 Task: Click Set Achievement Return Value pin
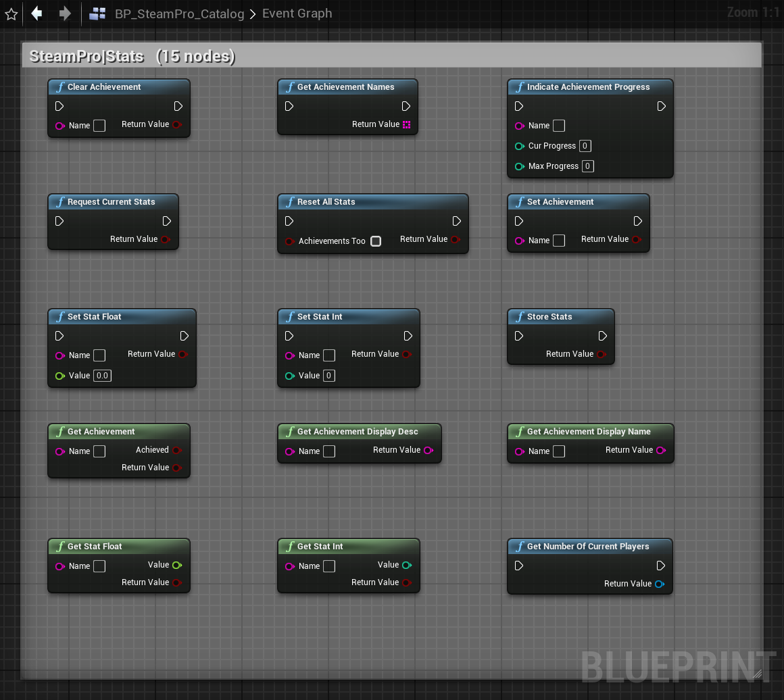(x=636, y=239)
